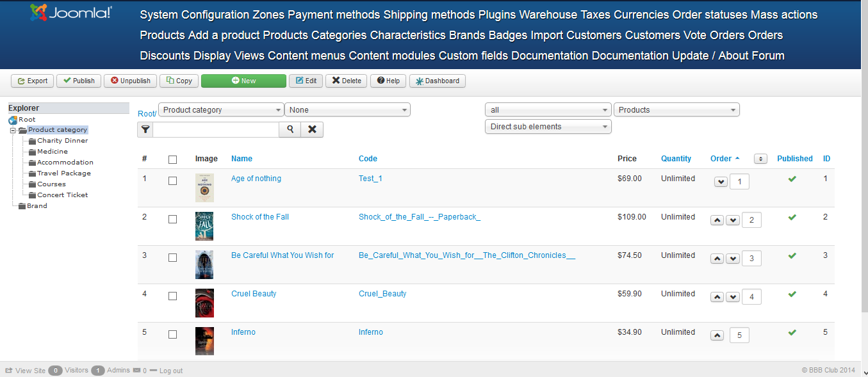The height and width of the screenshot is (377, 868).
Task: Sort the table by Quantity column
Action: (x=676, y=159)
